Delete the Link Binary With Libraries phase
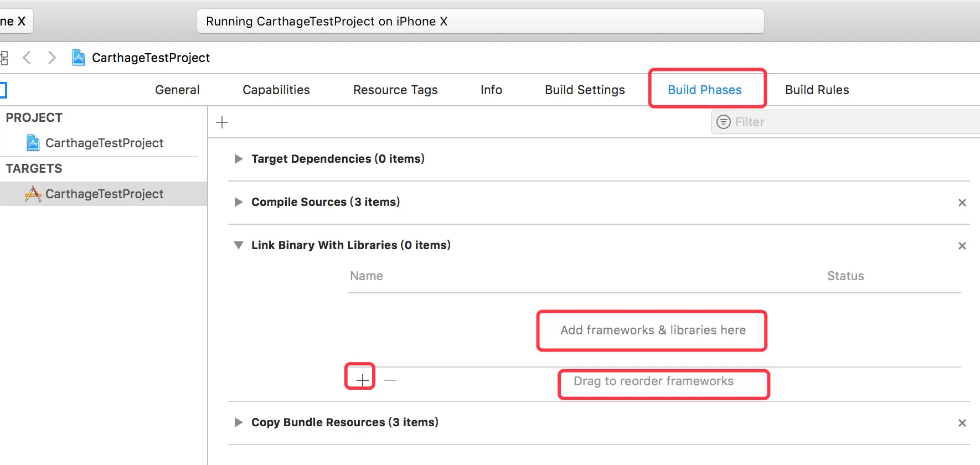This screenshot has height=465, width=980. click(x=962, y=246)
